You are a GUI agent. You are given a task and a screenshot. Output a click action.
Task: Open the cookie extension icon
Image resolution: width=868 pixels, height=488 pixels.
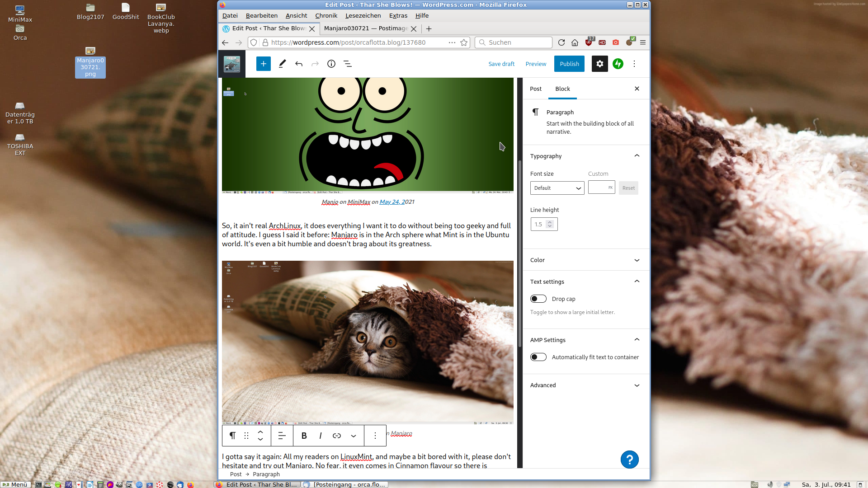630,42
